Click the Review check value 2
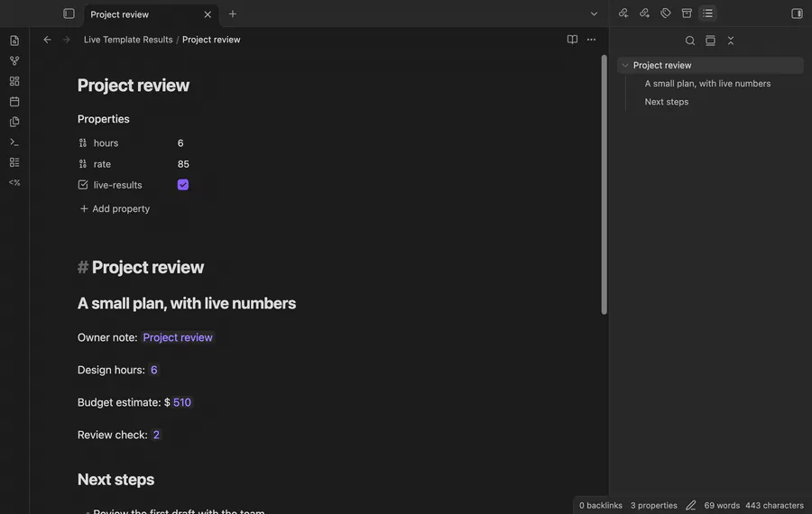The height and width of the screenshot is (514, 812). (x=156, y=435)
